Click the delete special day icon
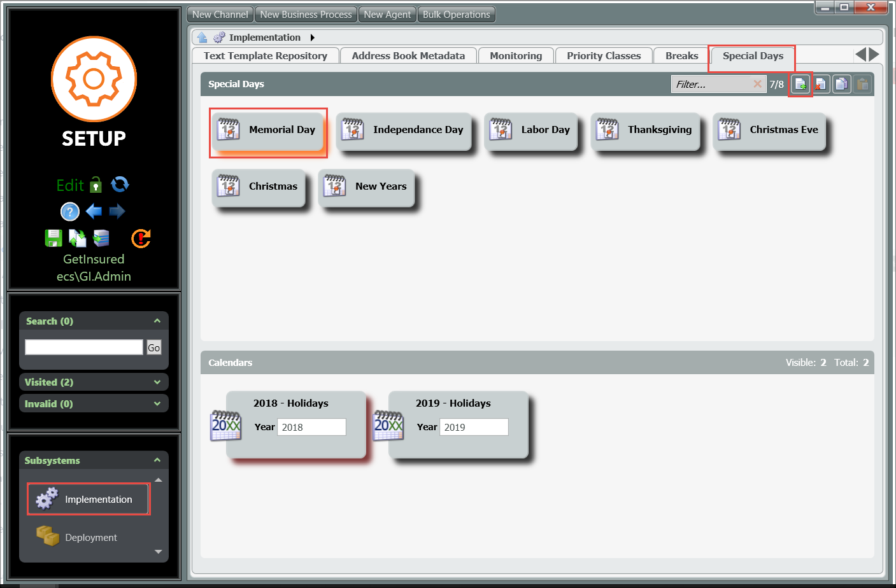 pyautogui.click(x=821, y=84)
